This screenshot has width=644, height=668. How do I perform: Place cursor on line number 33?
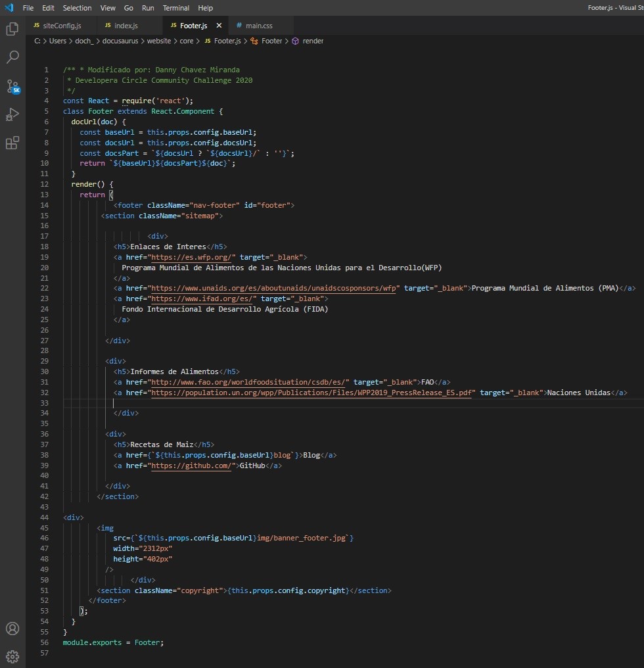click(x=44, y=403)
